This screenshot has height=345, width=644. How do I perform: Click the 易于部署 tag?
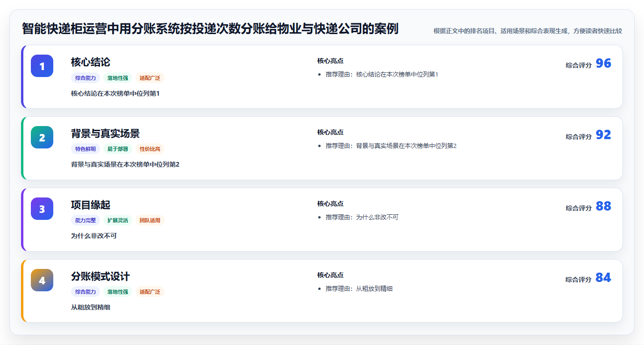click(x=118, y=149)
